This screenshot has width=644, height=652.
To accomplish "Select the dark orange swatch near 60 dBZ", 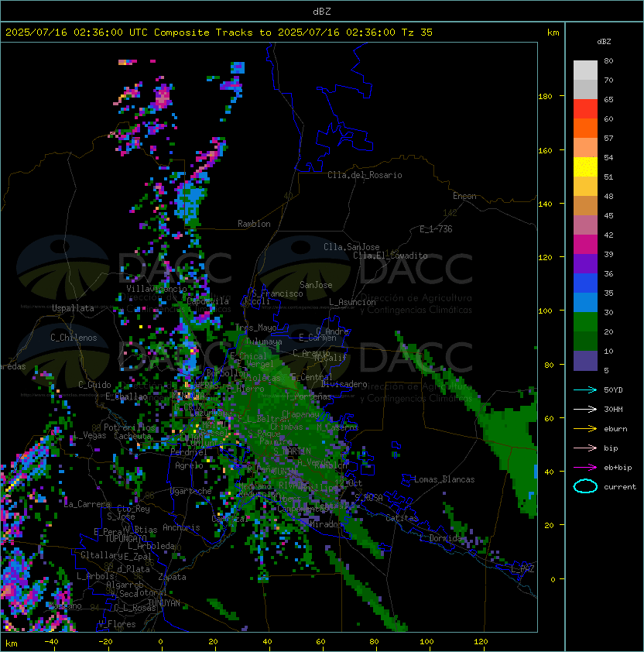I will tap(585, 129).
